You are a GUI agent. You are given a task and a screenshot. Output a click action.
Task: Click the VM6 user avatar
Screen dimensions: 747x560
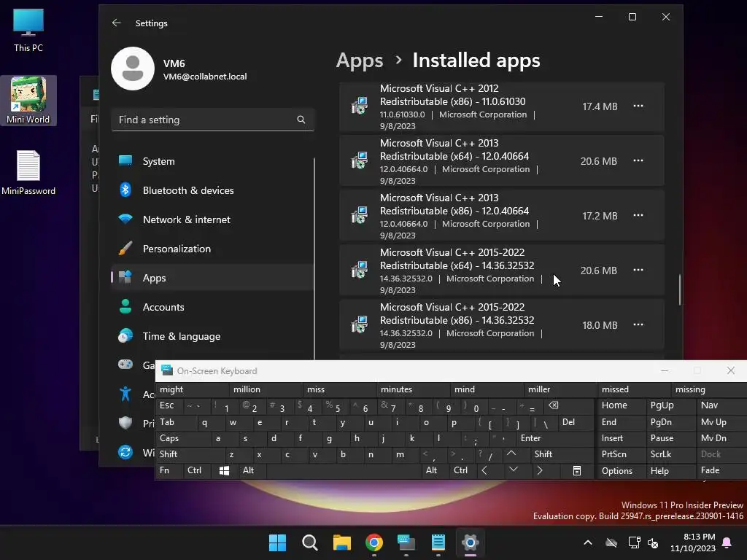click(x=133, y=69)
